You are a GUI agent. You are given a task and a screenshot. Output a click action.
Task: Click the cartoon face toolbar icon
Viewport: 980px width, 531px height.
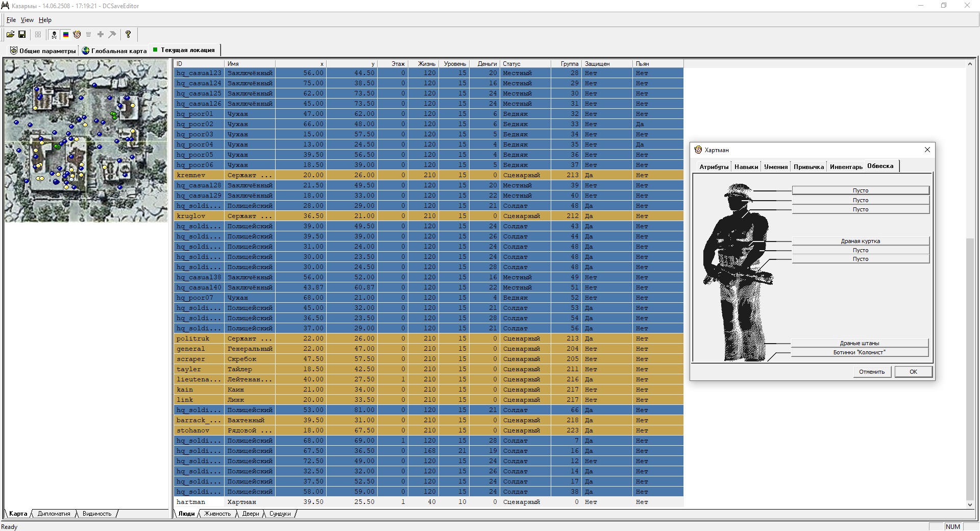77,34
